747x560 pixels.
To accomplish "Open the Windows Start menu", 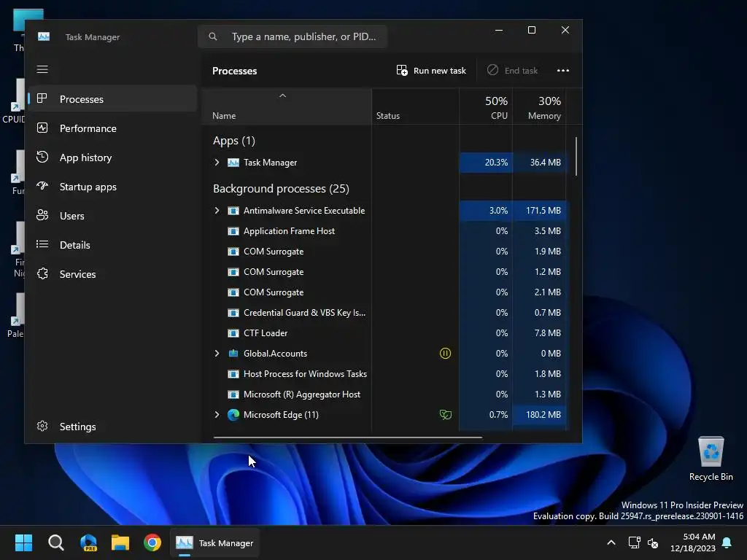I will click(x=23, y=542).
